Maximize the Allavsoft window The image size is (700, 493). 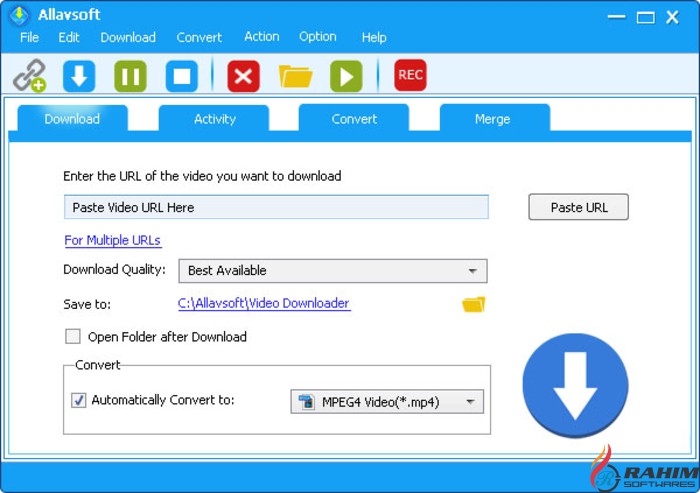pyautogui.click(x=646, y=17)
